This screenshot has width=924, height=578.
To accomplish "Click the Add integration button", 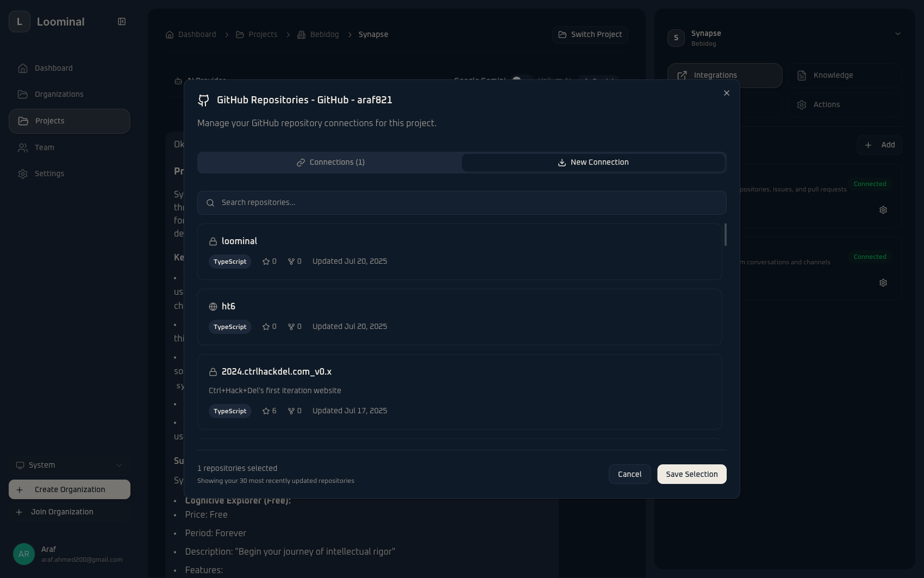I will pos(879,145).
